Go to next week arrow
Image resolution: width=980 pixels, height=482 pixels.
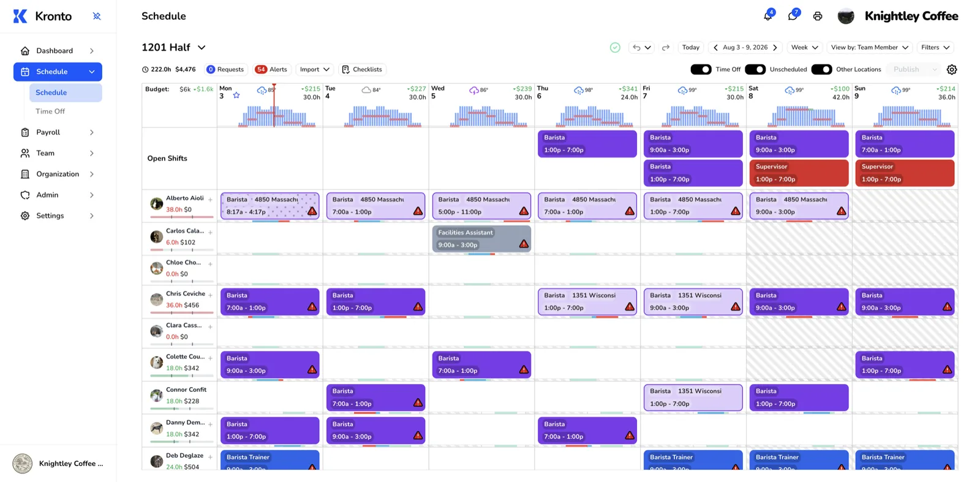point(775,48)
